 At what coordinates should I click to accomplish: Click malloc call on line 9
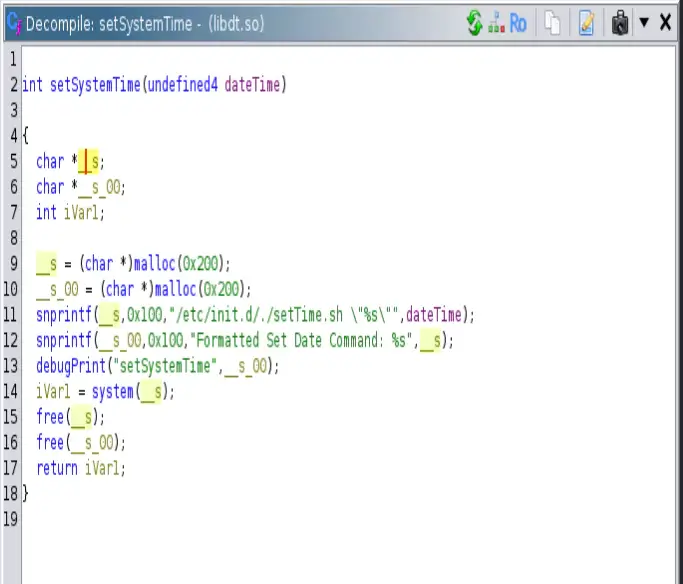pyautogui.click(x=154, y=264)
